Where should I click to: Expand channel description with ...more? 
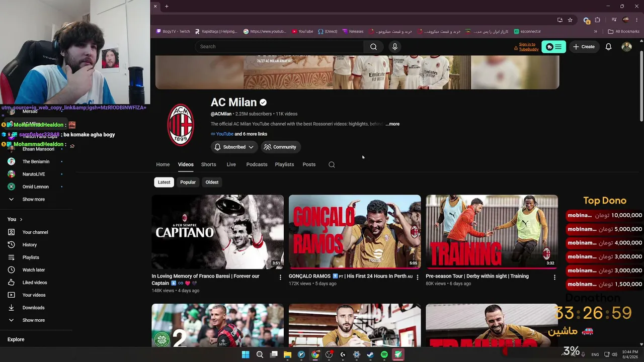tap(392, 124)
